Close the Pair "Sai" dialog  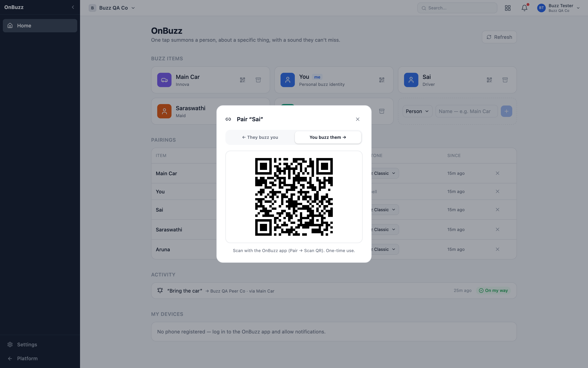coord(357,119)
